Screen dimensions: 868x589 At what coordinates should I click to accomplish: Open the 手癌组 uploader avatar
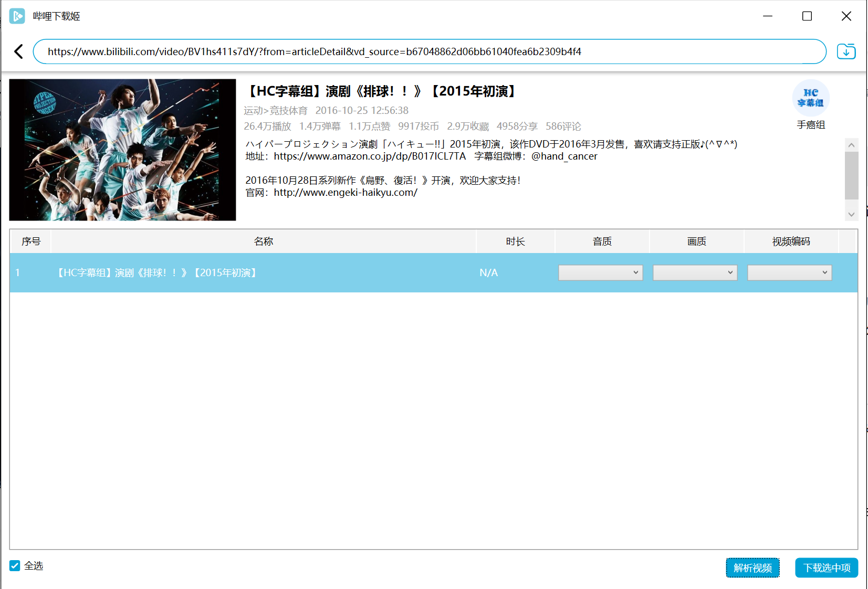tap(811, 98)
